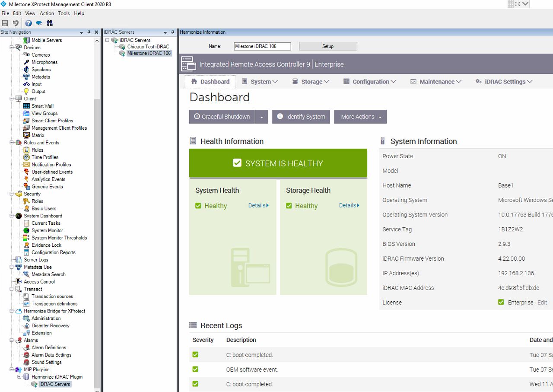Click the SYSTEM IS HEALTHY checkmark
Image resolution: width=553 pixels, height=392 pixels.
(x=237, y=163)
